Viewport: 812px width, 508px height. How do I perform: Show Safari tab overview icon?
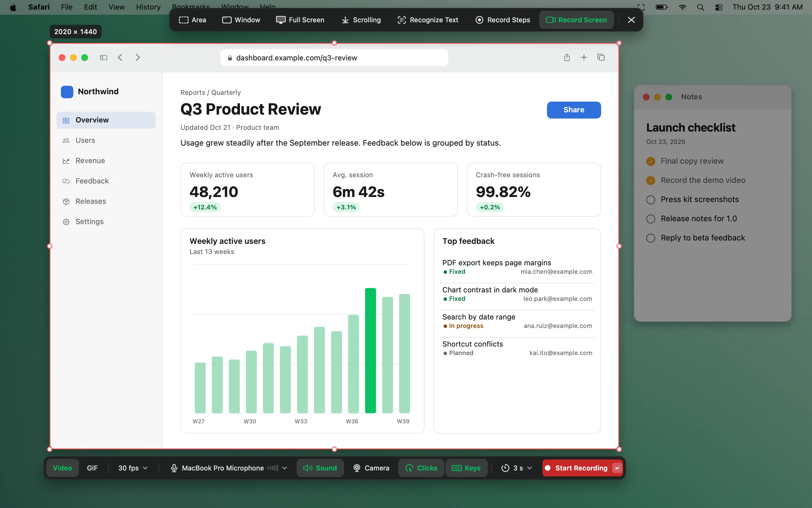coord(601,58)
